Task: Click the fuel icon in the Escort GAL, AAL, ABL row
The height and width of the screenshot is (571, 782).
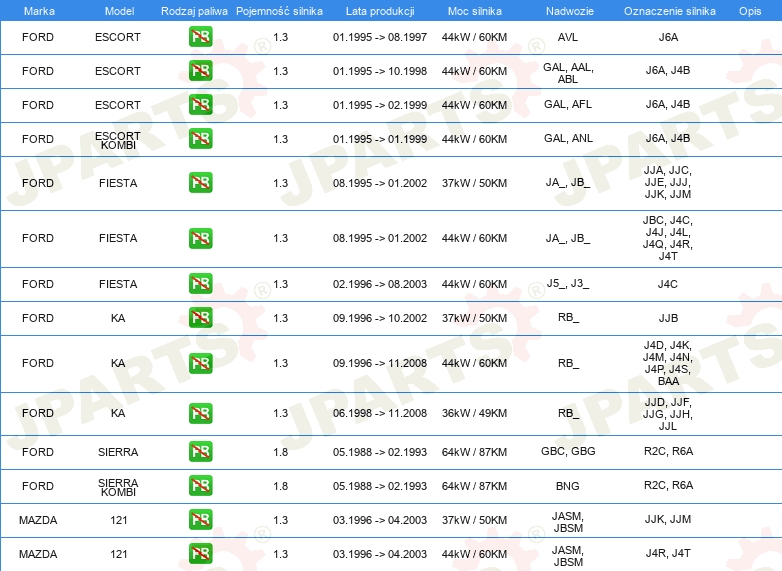Action: click(x=200, y=71)
